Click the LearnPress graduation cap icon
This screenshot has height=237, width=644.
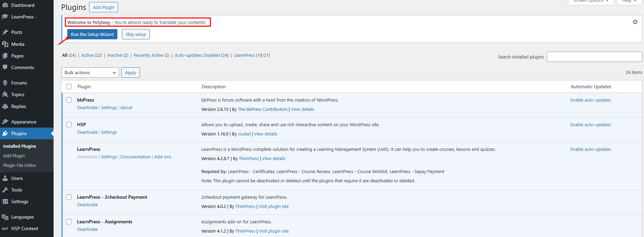pos(5,17)
